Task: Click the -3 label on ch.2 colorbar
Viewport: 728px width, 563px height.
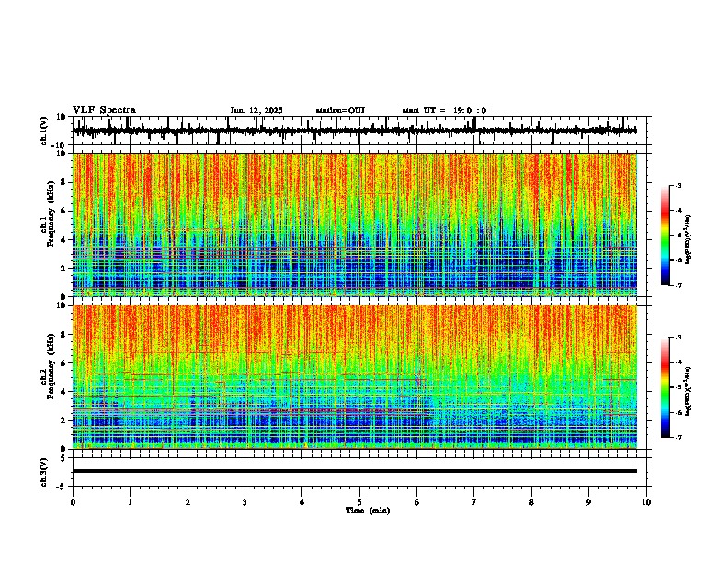Action: [678, 338]
